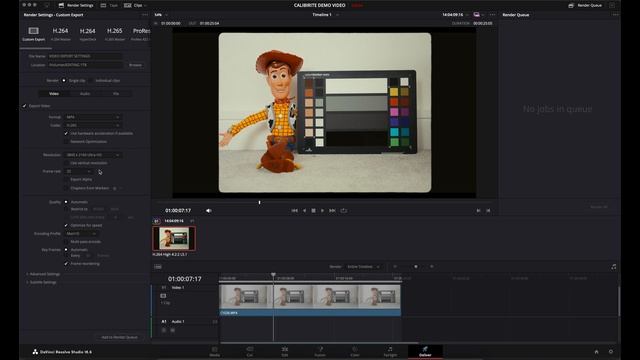Image resolution: width=640 pixels, height=360 pixels.
Task: Toggle the Optimize for speed checkbox
Action: click(x=66, y=225)
